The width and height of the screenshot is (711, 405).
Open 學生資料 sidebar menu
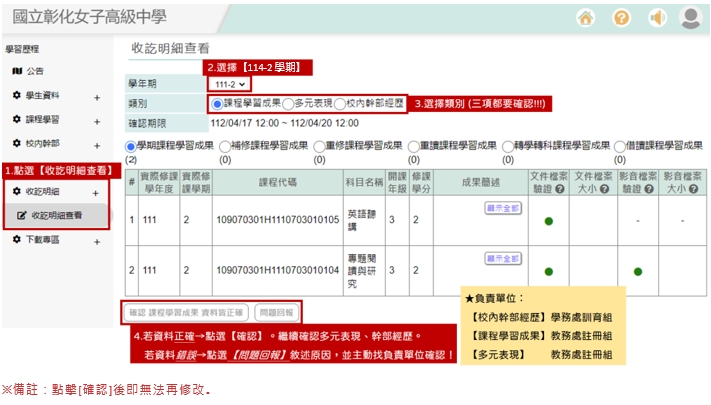tap(42, 95)
